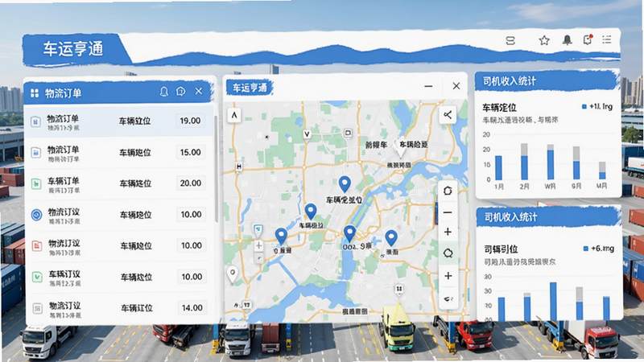Open the bell notifications in top bar

[x=567, y=39]
